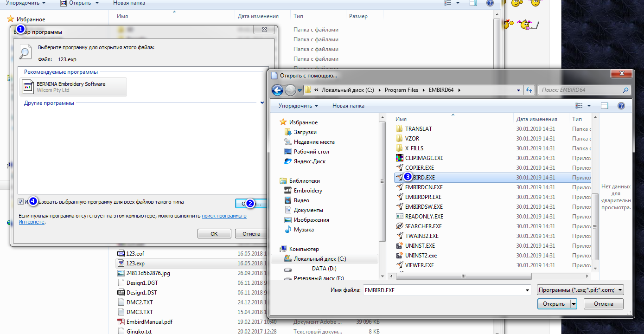Select DATA (D:) drive in navigation pane
The width and height of the screenshot is (644, 334).
(x=324, y=269)
